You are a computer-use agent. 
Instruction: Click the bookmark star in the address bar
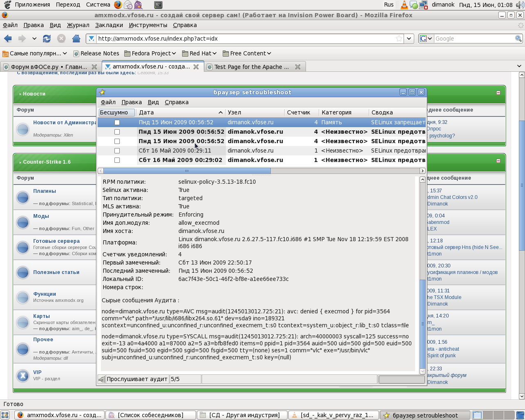point(399,39)
